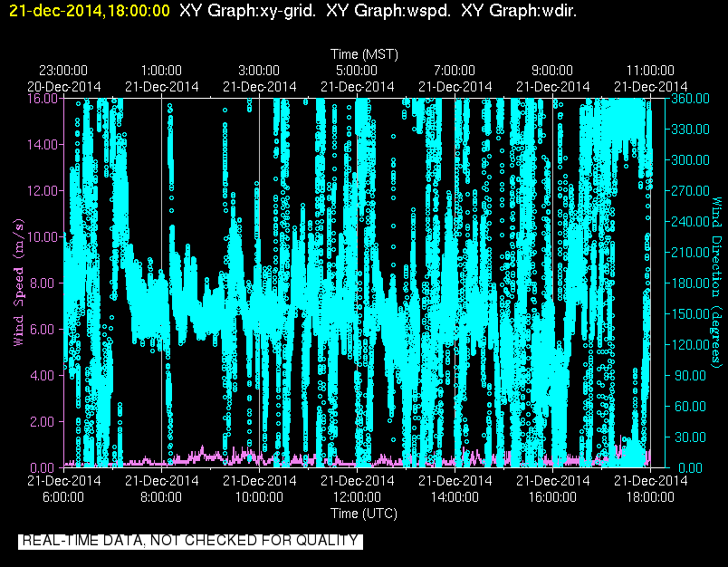Click the 14.00 wind speed tick value
728x567 pixels.
43,144
